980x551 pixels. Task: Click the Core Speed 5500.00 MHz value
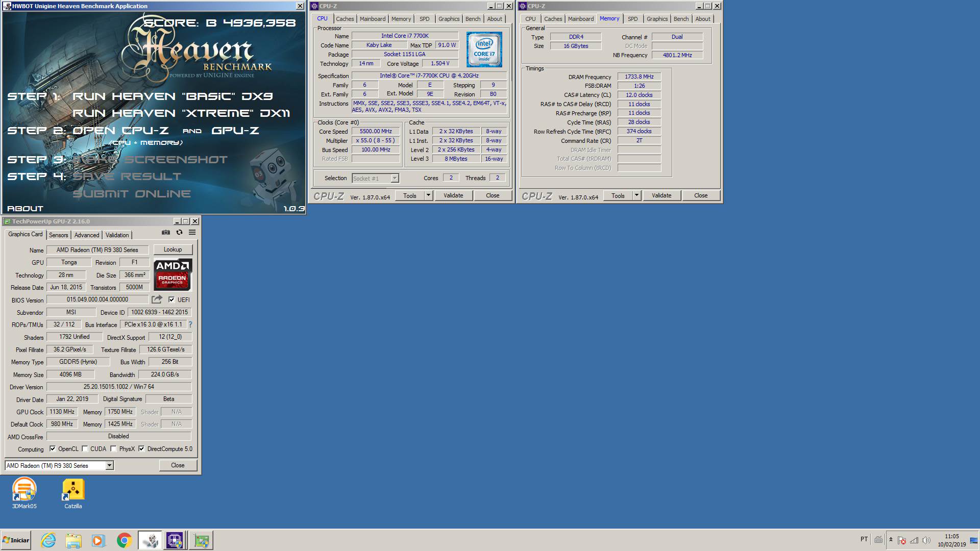[376, 131]
